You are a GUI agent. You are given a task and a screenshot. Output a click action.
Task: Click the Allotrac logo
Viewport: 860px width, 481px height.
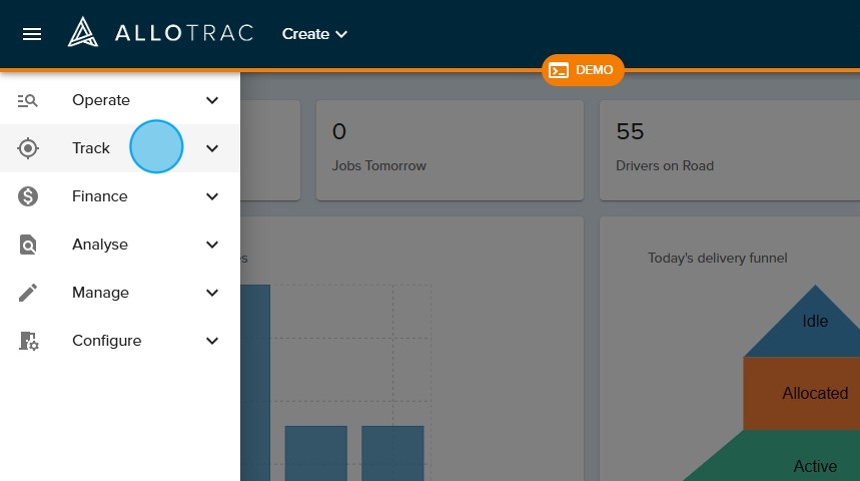tap(160, 34)
